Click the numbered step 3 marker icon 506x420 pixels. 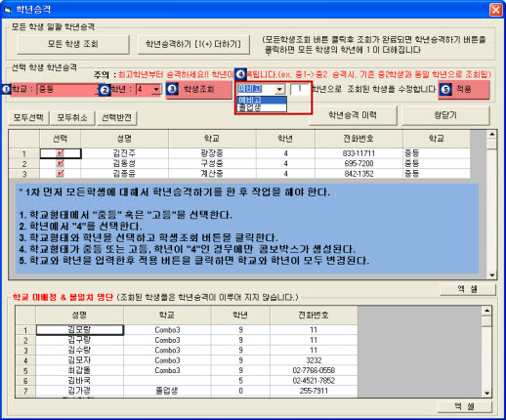click(173, 89)
